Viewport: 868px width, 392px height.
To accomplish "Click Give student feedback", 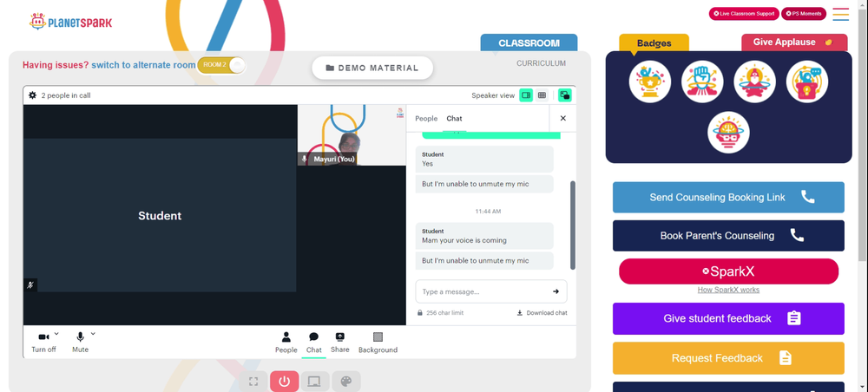I will 728,318.
